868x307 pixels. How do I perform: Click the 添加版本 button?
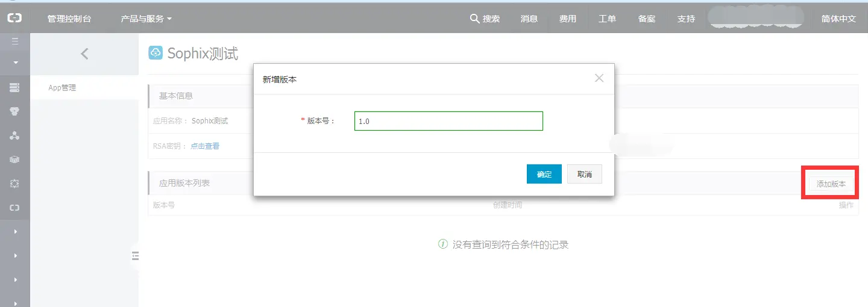coord(831,184)
